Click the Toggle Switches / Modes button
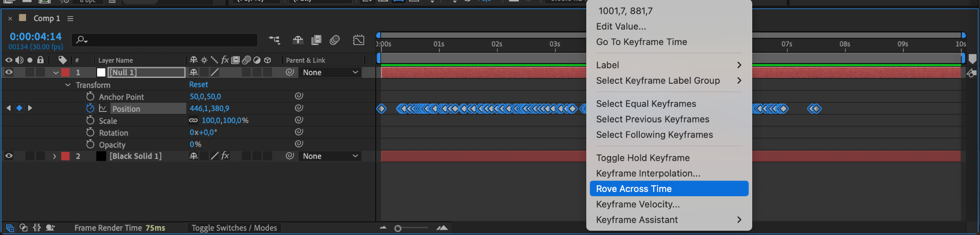 (x=234, y=228)
